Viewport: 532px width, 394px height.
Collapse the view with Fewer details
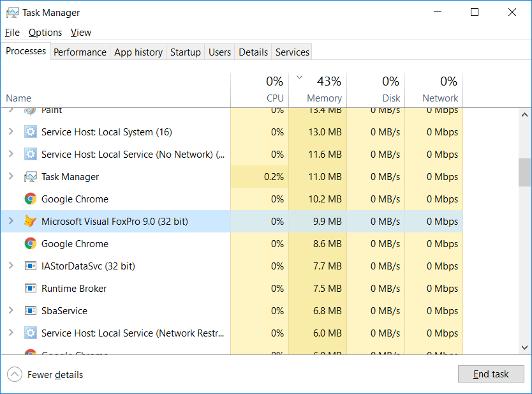tap(46, 375)
